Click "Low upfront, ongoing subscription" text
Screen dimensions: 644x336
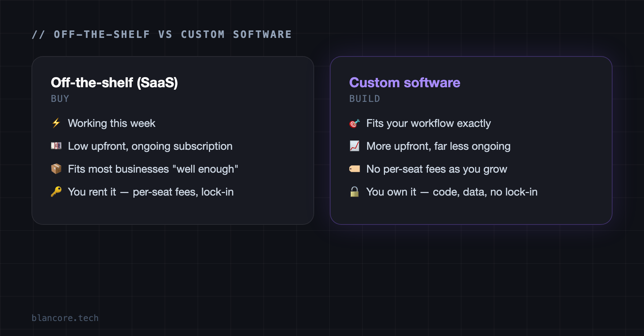(150, 146)
